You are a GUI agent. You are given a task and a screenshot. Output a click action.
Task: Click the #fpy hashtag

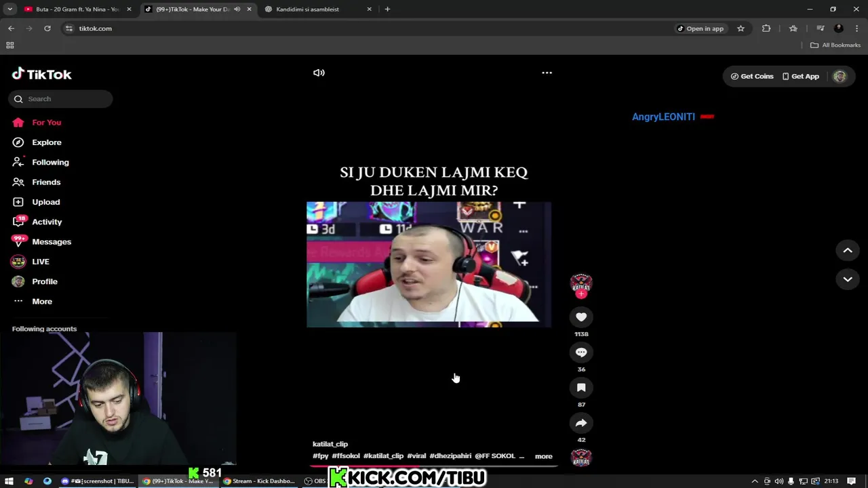click(320, 456)
